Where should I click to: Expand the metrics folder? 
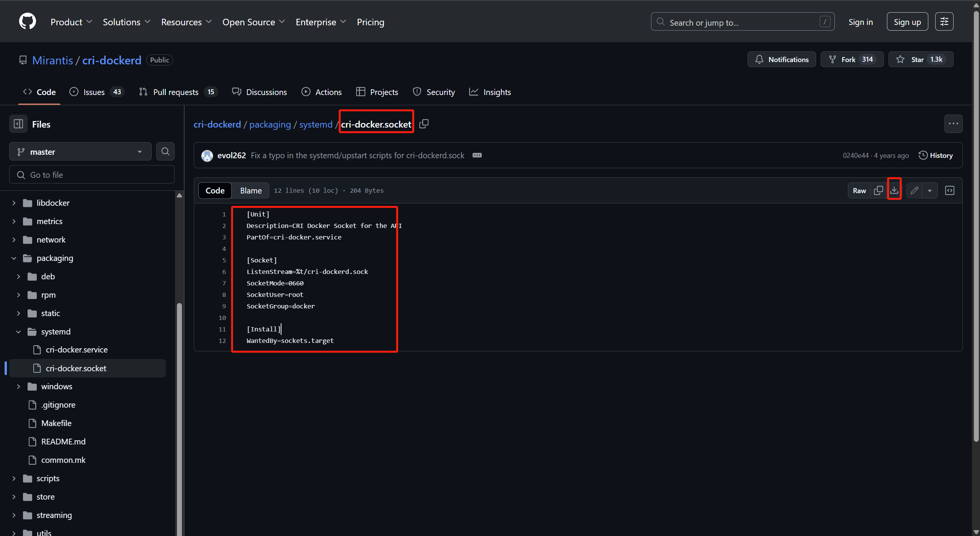point(14,221)
